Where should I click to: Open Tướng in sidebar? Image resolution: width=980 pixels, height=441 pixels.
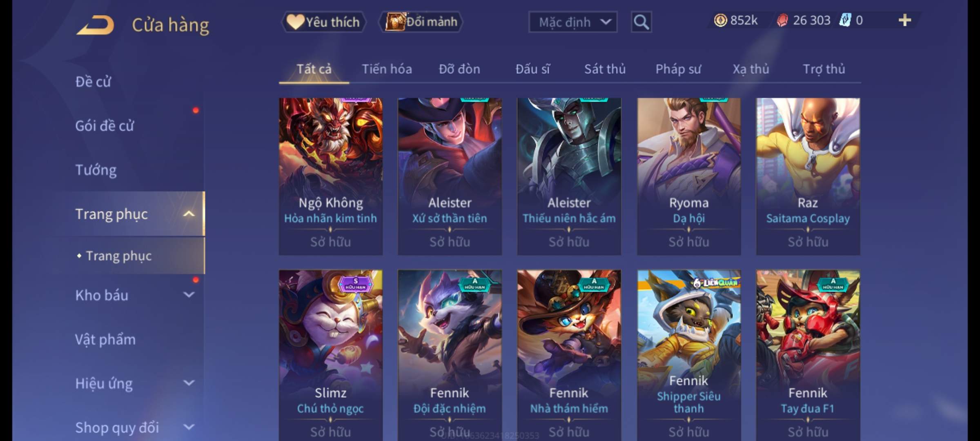(x=96, y=170)
